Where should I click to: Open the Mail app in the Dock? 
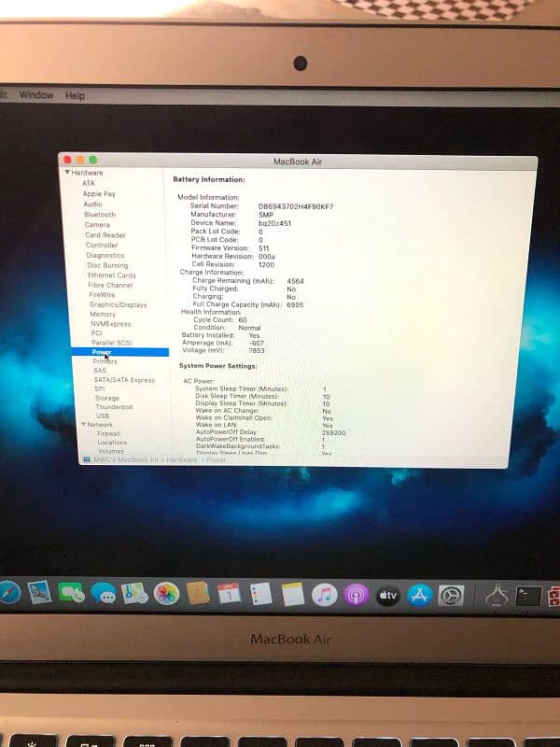coord(39,593)
